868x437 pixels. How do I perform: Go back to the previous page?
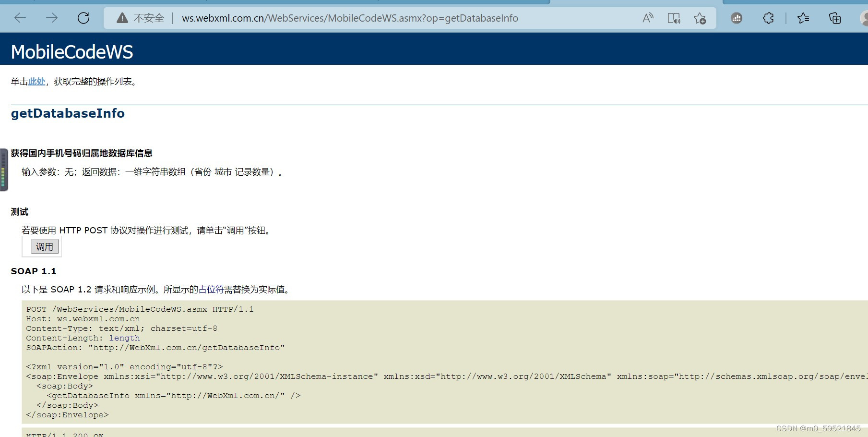(20, 18)
